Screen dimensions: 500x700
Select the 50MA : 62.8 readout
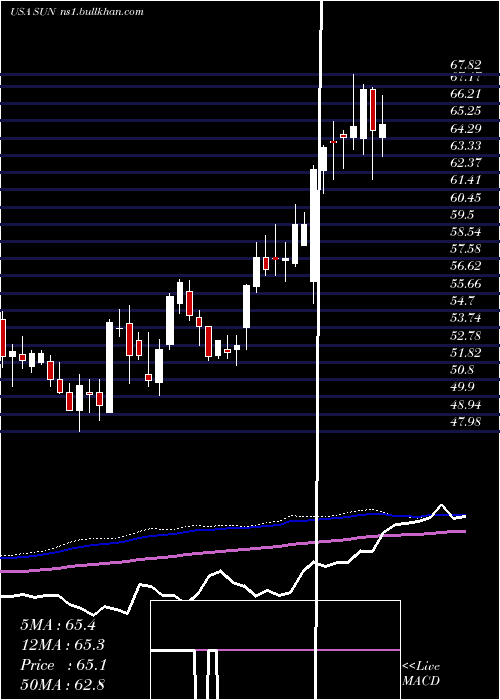tap(62, 684)
